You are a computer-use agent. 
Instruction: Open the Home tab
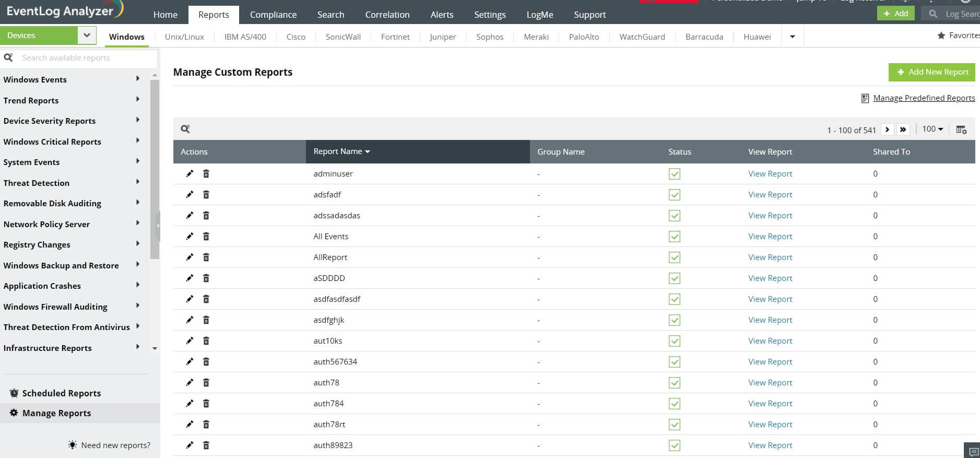point(166,15)
